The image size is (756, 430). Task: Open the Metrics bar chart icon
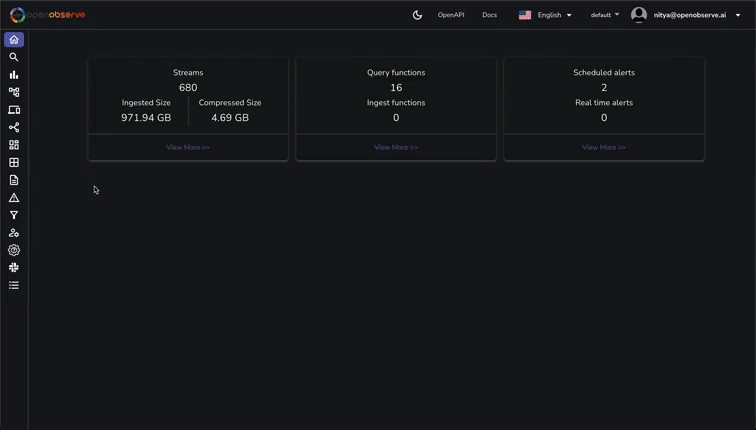pos(14,75)
